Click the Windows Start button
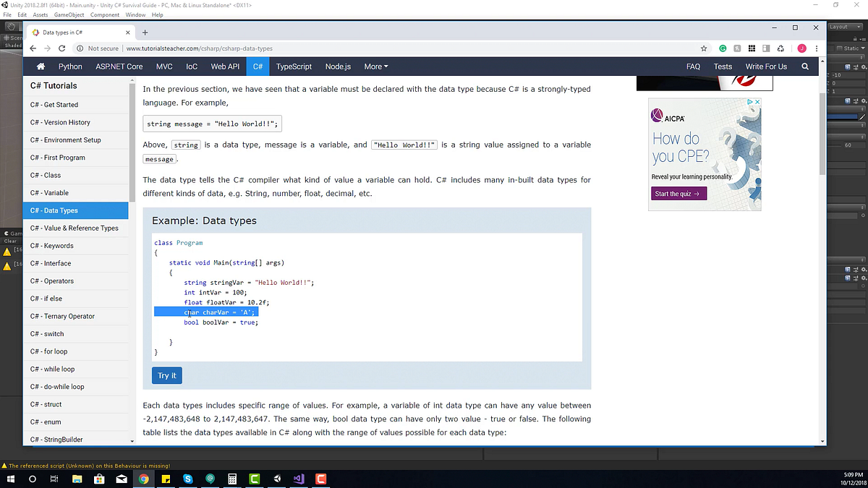 [10, 479]
